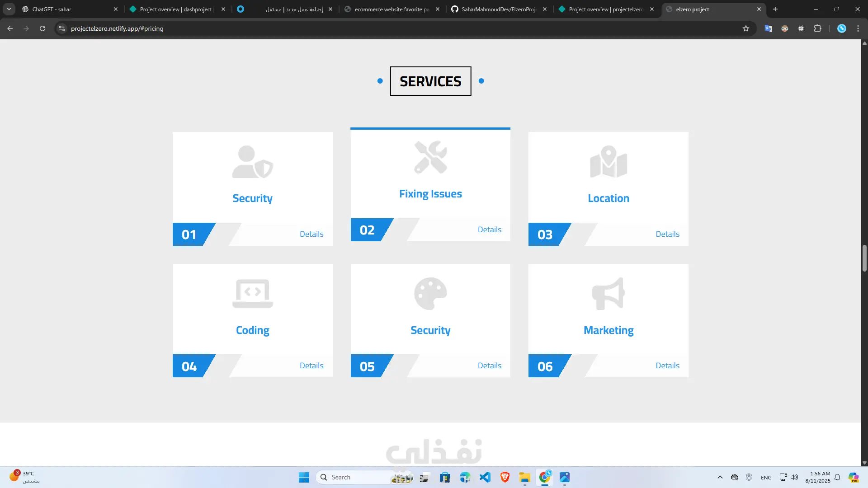Expand the hidden system tray icons chevron
The height and width of the screenshot is (488, 868).
point(720,477)
